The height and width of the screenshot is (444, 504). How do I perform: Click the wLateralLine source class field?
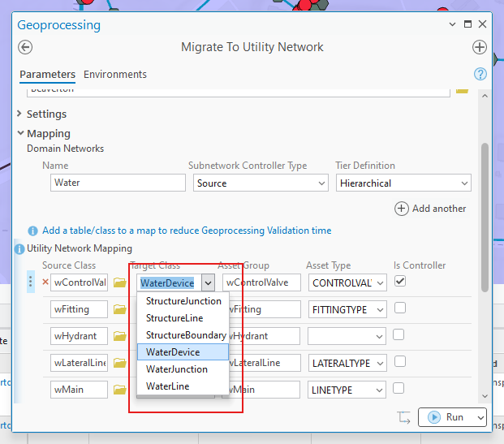click(79, 363)
